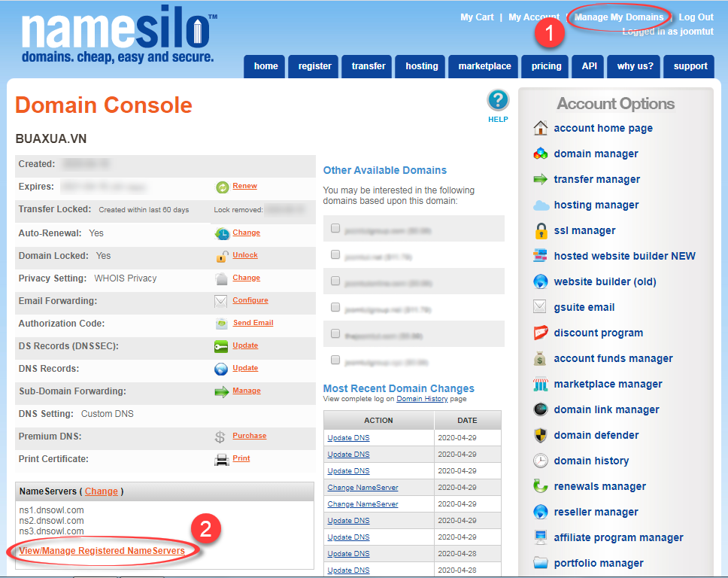The width and height of the screenshot is (728, 578).
Task: Open View/Manage Registered NameServers link
Action: (102, 551)
